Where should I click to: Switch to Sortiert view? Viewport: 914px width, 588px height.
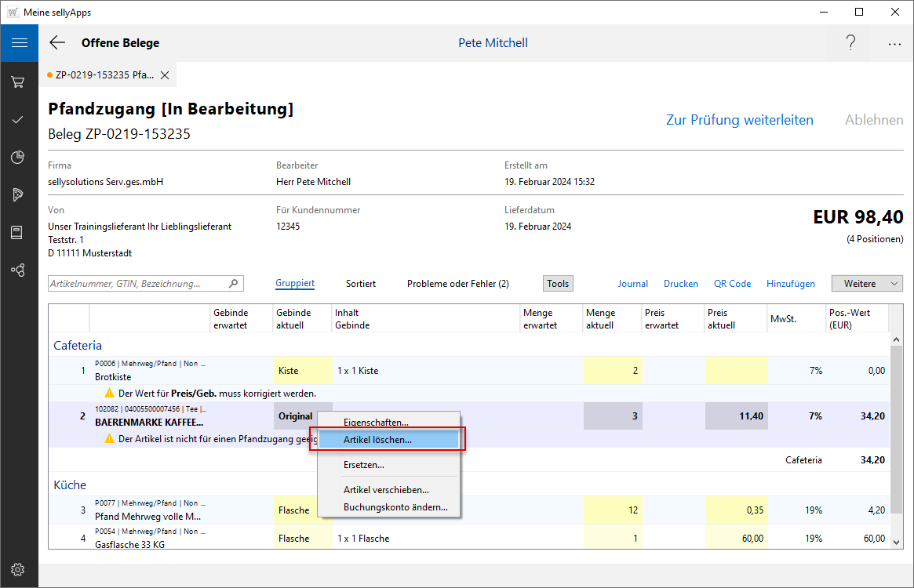tap(361, 284)
